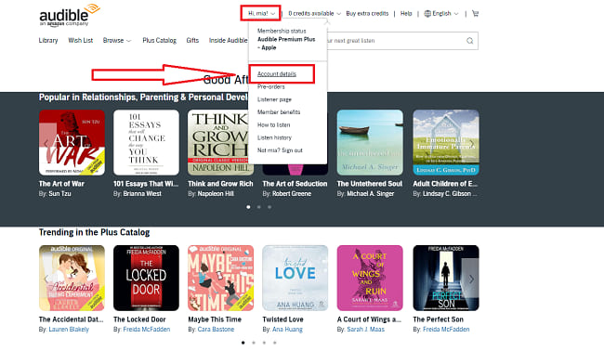Click author Sarah J. Maas
604x364 pixels.
[x=365, y=330]
